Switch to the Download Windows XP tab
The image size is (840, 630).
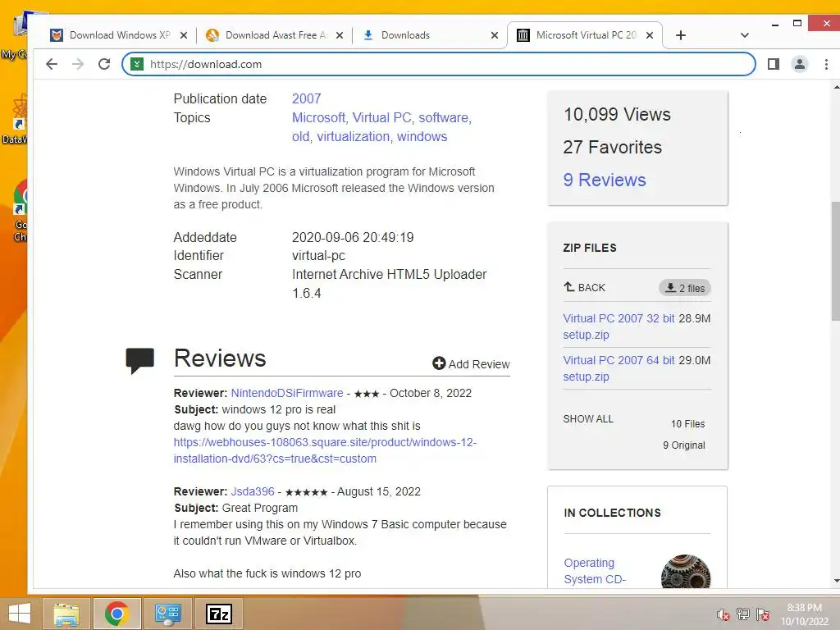[x=119, y=35]
